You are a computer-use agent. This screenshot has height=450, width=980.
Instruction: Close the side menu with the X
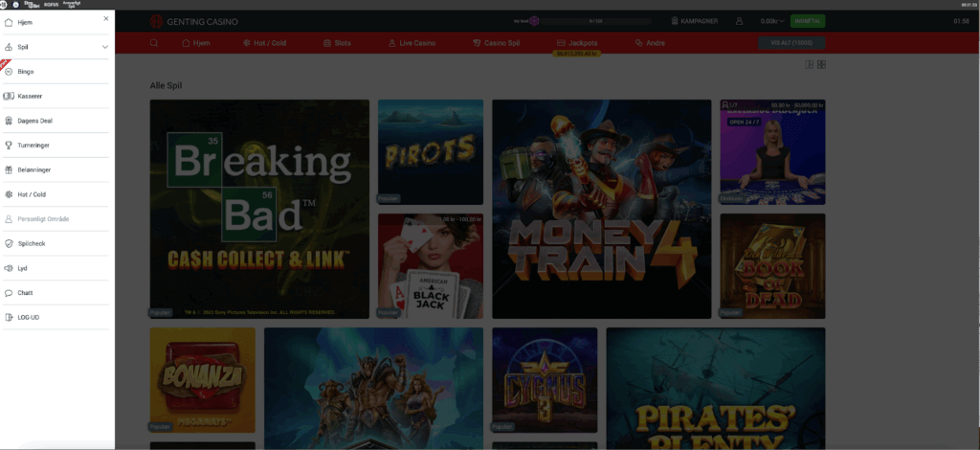105,19
